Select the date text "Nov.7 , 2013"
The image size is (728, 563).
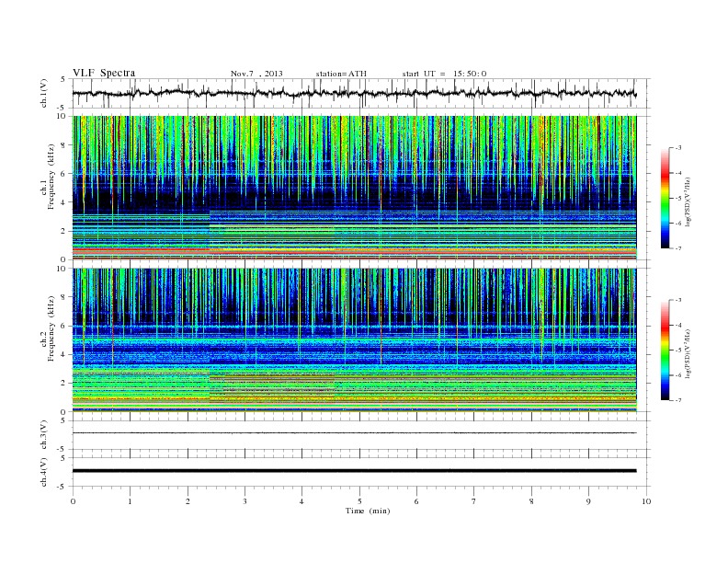click(256, 74)
